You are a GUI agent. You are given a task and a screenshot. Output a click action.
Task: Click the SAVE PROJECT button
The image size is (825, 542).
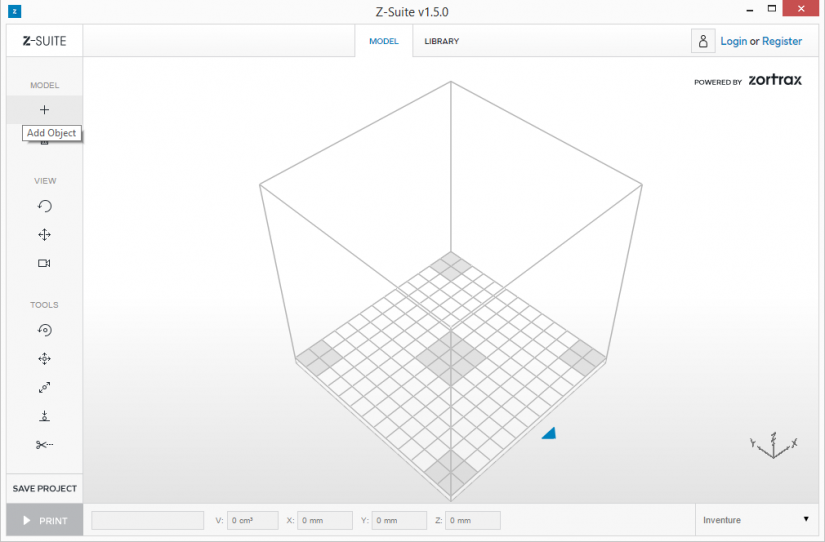tap(45, 489)
